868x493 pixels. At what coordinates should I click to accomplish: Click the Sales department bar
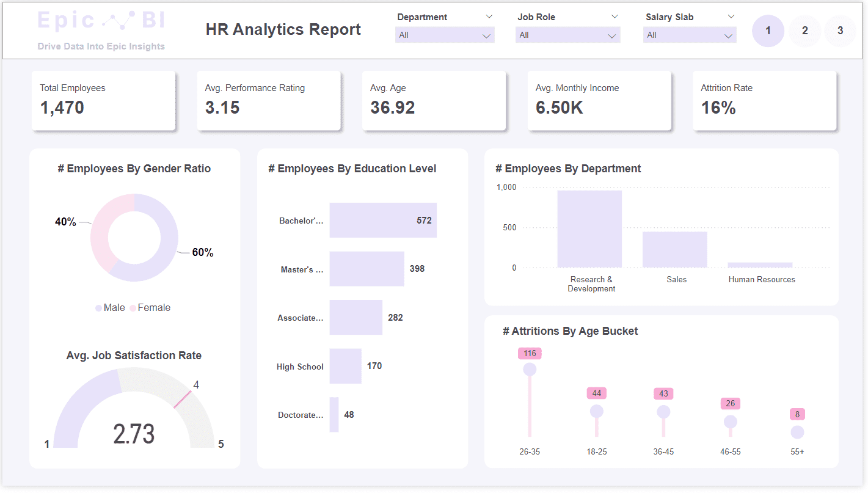coord(674,249)
